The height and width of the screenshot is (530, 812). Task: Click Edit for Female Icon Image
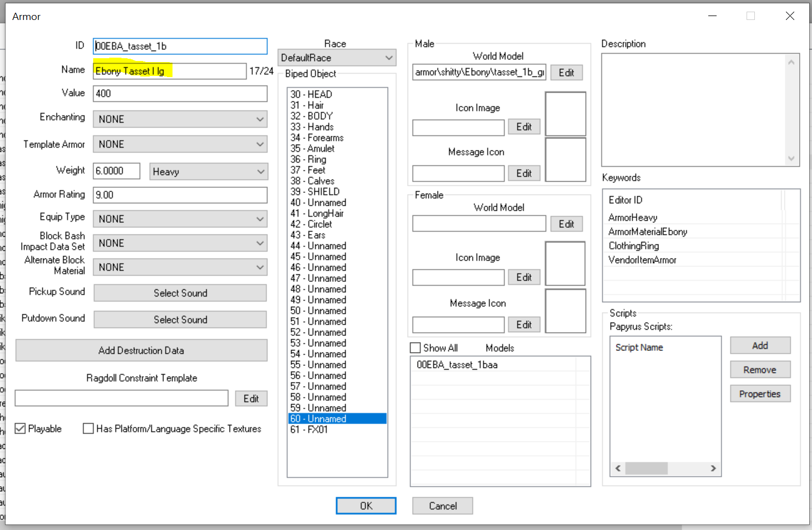pos(524,277)
